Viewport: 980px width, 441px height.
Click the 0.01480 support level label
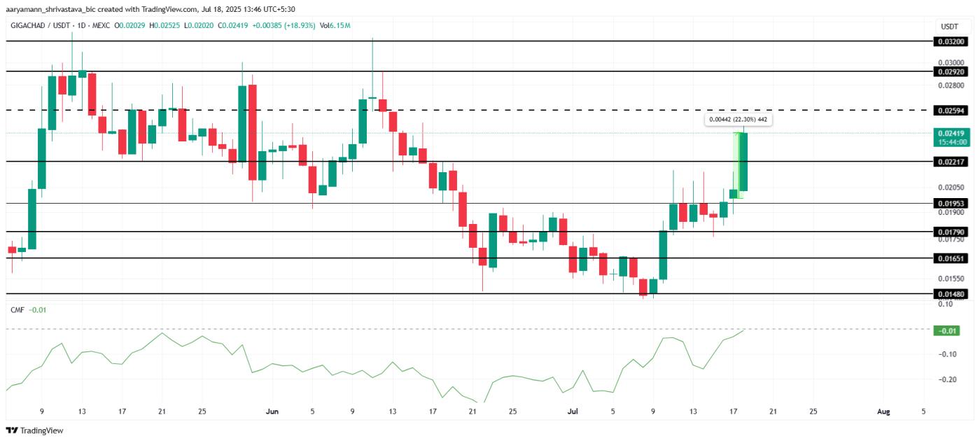pyautogui.click(x=951, y=293)
